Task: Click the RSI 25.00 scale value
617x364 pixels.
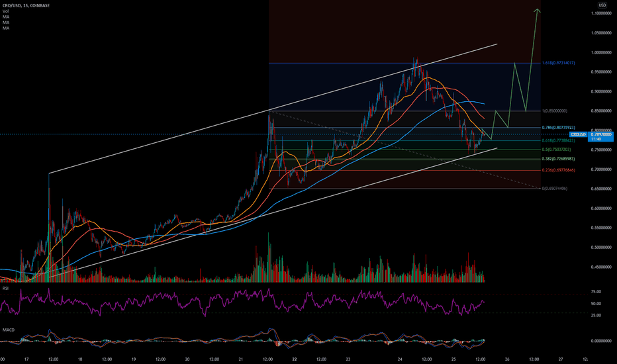Action: [x=596, y=315]
